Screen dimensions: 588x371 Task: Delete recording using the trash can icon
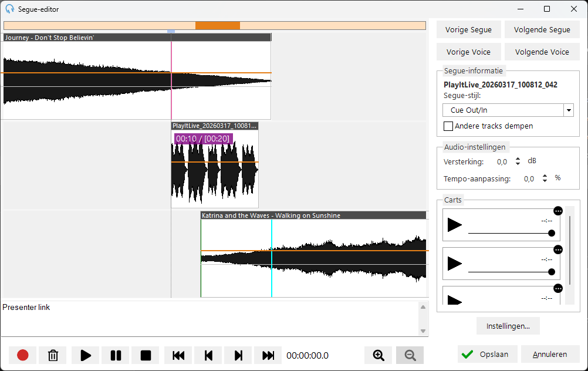[53, 355]
